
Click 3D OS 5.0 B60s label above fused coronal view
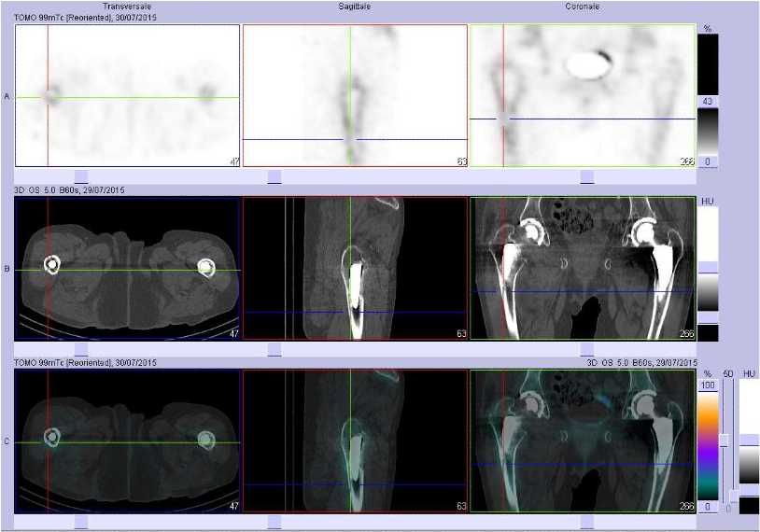[x=642, y=362]
